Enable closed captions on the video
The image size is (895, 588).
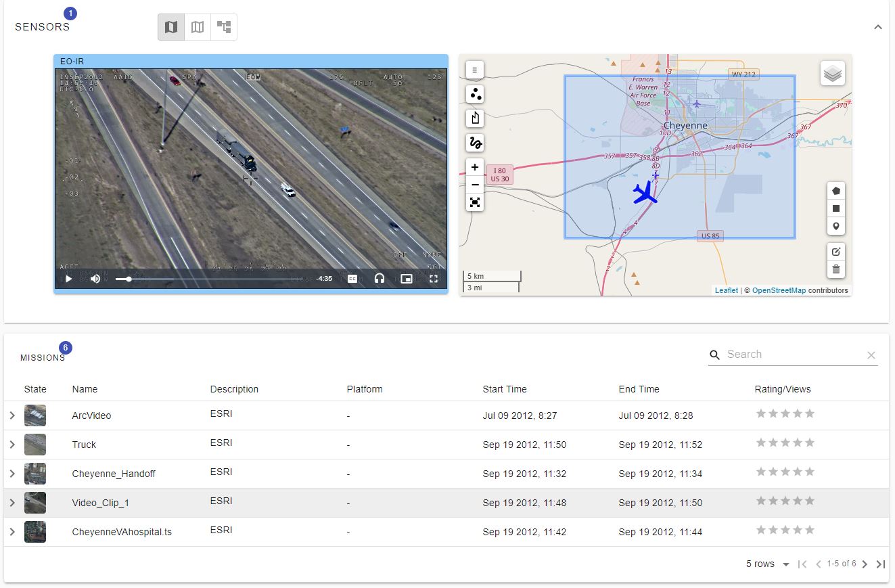click(352, 278)
